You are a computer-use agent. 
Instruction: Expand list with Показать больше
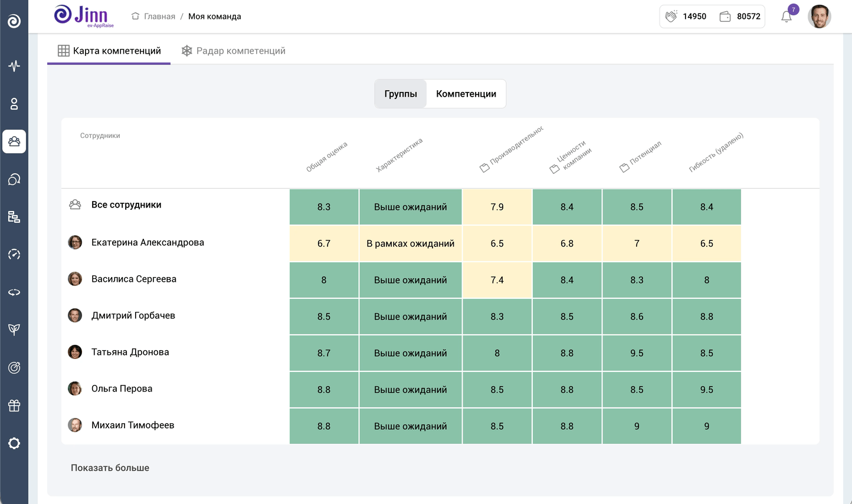pyautogui.click(x=110, y=467)
